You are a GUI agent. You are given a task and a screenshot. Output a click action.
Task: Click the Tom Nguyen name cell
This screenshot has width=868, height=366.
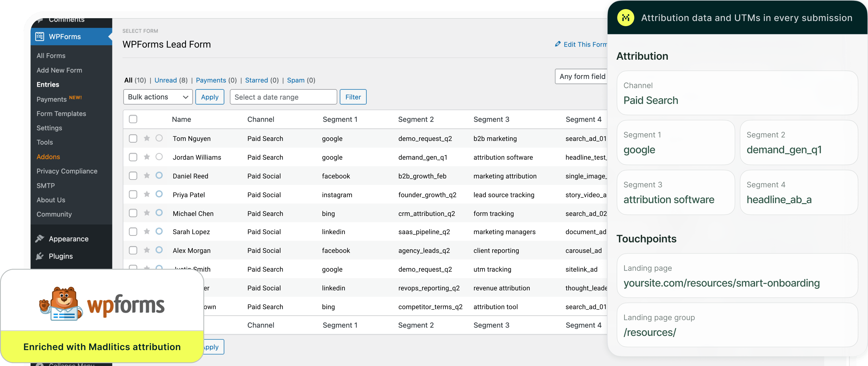click(x=191, y=138)
